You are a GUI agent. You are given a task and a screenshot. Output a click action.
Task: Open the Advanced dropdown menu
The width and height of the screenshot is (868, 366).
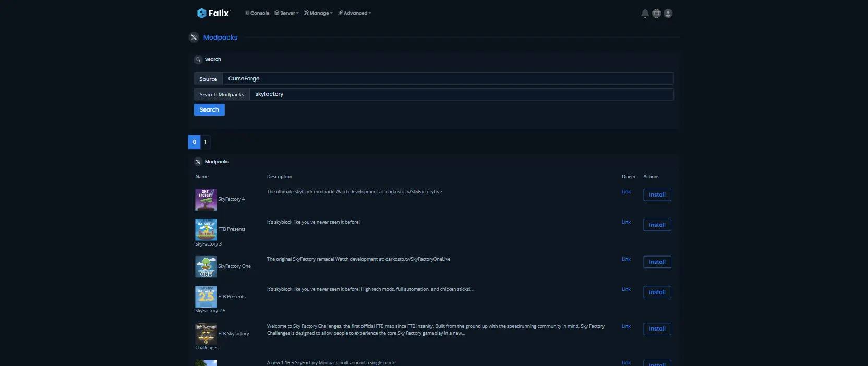pyautogui.click(x=355, y=13)
